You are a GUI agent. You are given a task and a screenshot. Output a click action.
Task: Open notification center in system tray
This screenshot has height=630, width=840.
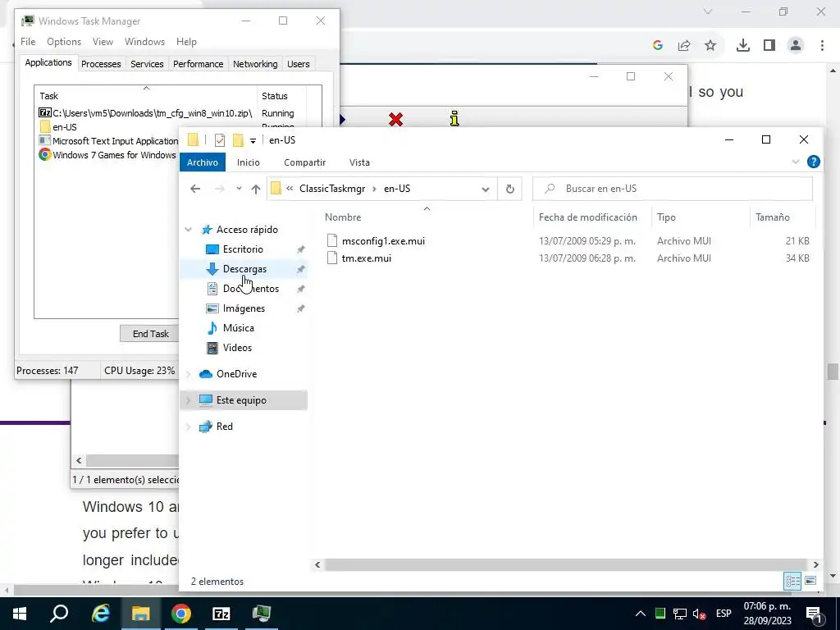point(815,614)
